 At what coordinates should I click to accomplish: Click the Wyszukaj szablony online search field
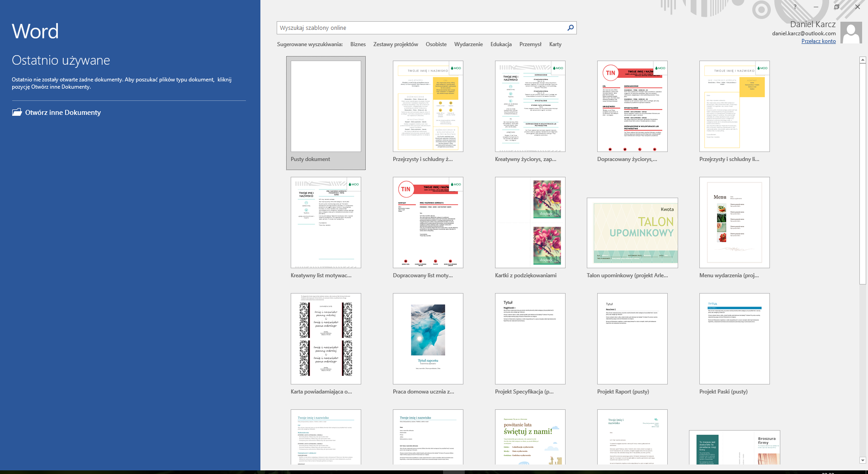pyautogui.click(x=420, y=28)
